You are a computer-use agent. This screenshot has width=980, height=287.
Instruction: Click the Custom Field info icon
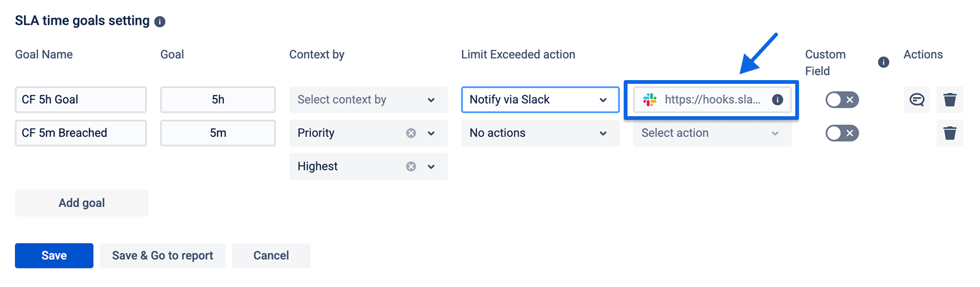883,62
